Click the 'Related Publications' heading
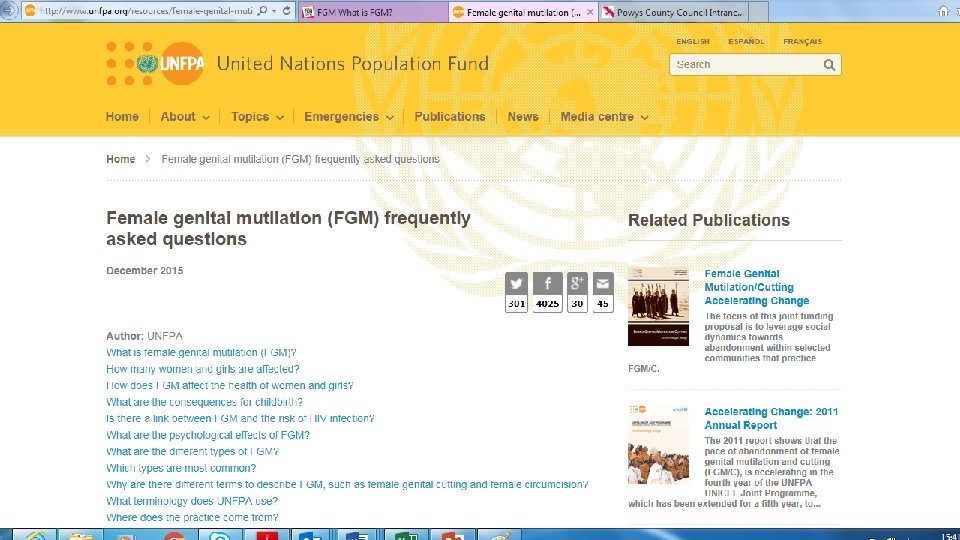The width and height of the screenshot is (960, 540). tap(709, 220)
